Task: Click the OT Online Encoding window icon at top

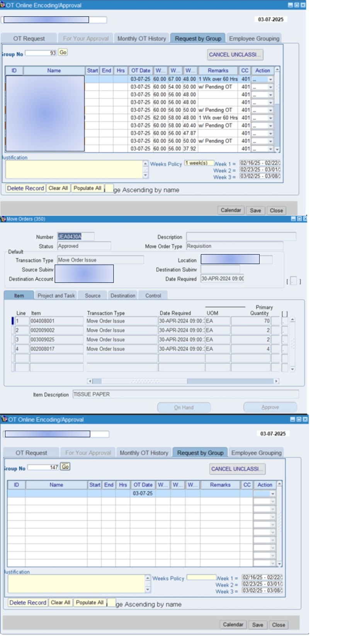Action: (x=3, y=5)
